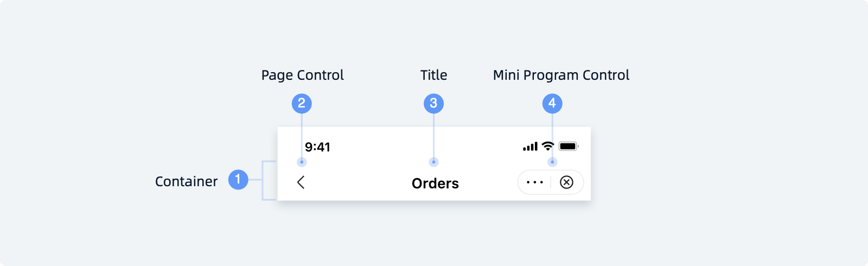Viewport: 868px width, 266px height.
Task: Click the Orders page title
Action: point(435,183)
